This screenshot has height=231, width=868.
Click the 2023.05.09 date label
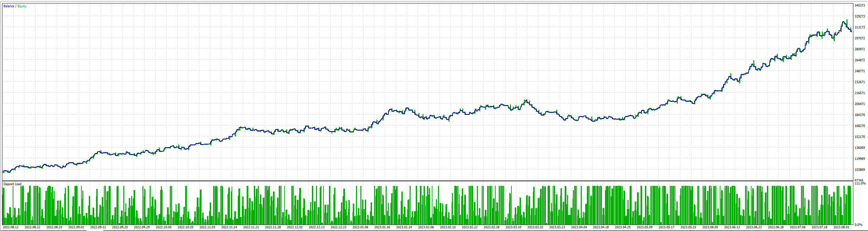tap(645, 227)
